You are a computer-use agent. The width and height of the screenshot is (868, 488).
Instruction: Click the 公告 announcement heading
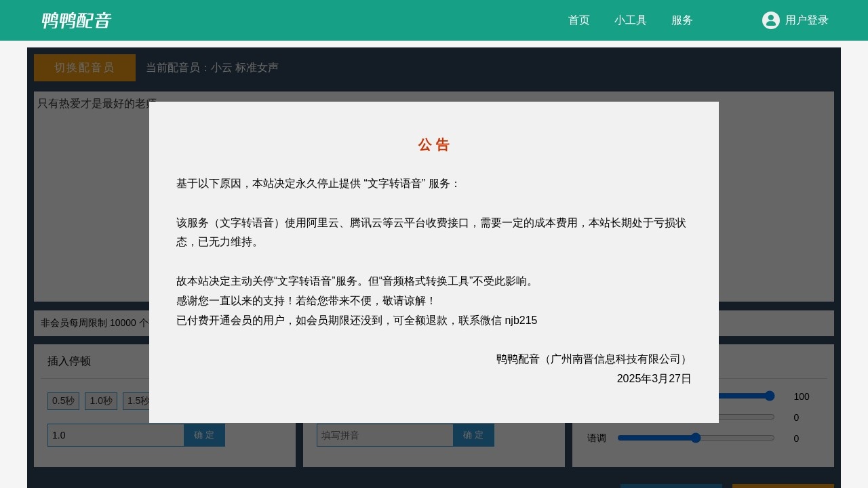coord(434,145)
